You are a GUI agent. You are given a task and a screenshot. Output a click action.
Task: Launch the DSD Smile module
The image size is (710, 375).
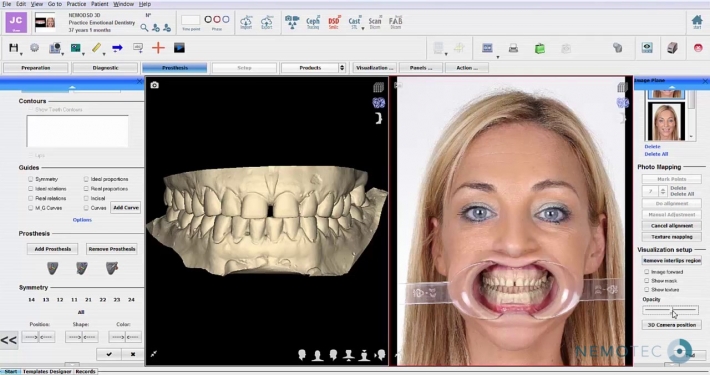(x=334, y=23)
